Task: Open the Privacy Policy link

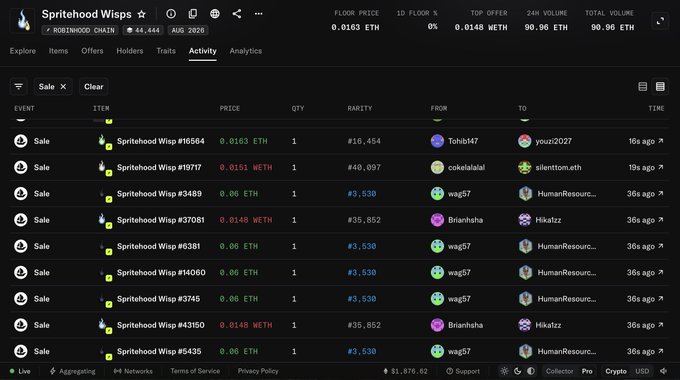Action: [x=258, y=371]
